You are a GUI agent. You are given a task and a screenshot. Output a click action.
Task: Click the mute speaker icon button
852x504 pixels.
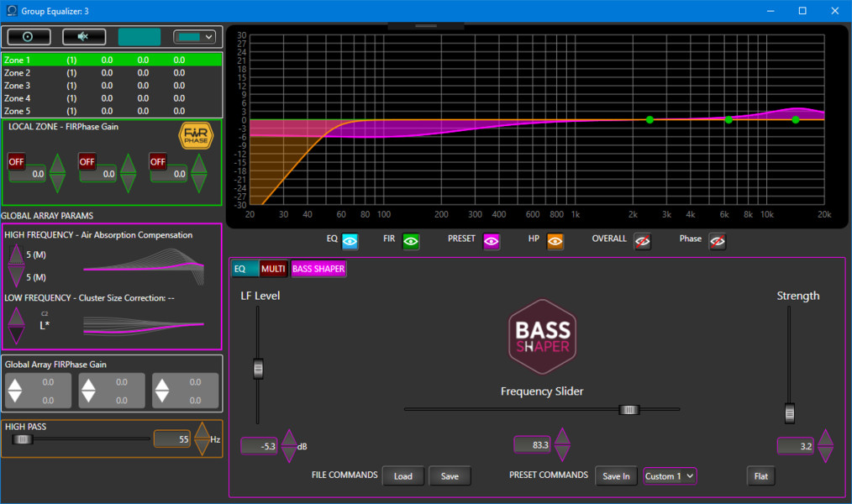tap(84, 37)
